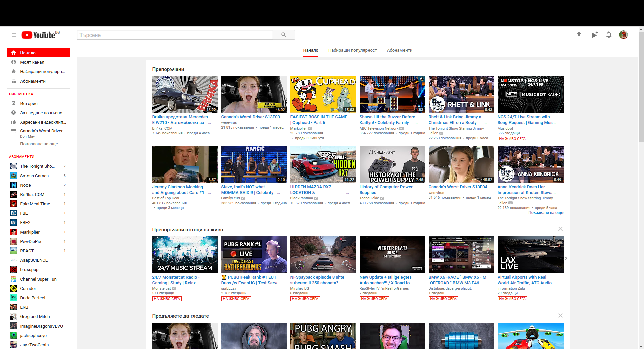Click the page scrollbar down arrow
This screenshot has height=349, width=644.
(x=641, y=346)
